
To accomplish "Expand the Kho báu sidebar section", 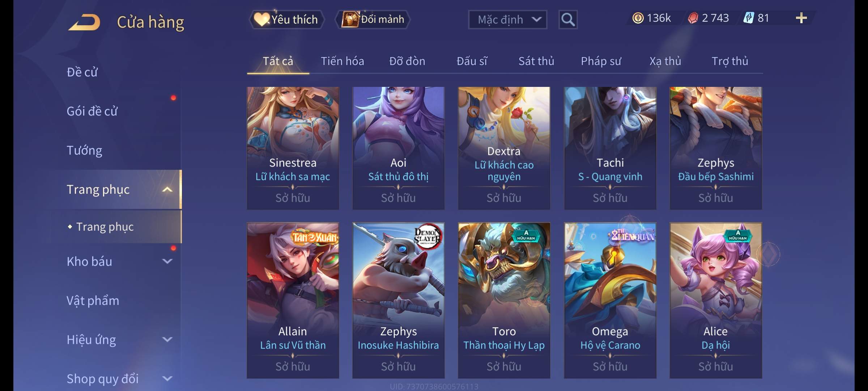I will (167, 261).
